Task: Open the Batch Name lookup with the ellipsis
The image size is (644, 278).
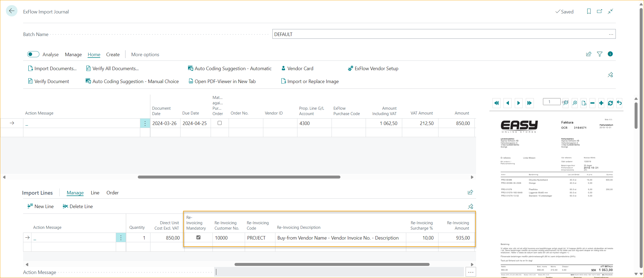Action: 611,34
